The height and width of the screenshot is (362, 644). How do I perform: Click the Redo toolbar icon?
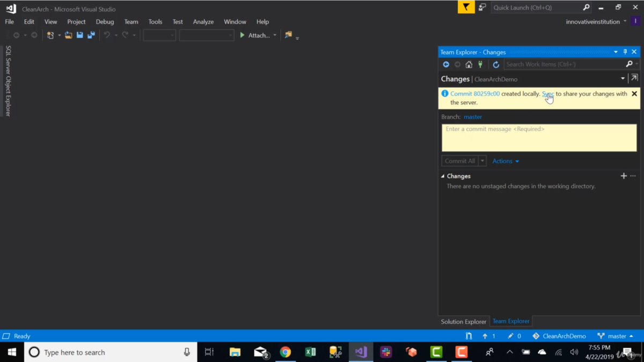(125, 35)
